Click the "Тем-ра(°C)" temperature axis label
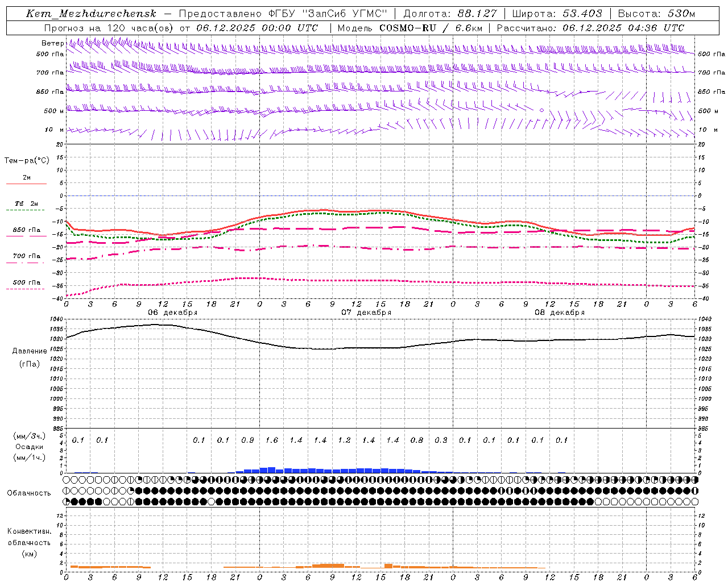Viewport: 728px width, 582px height. coord(27,161)
